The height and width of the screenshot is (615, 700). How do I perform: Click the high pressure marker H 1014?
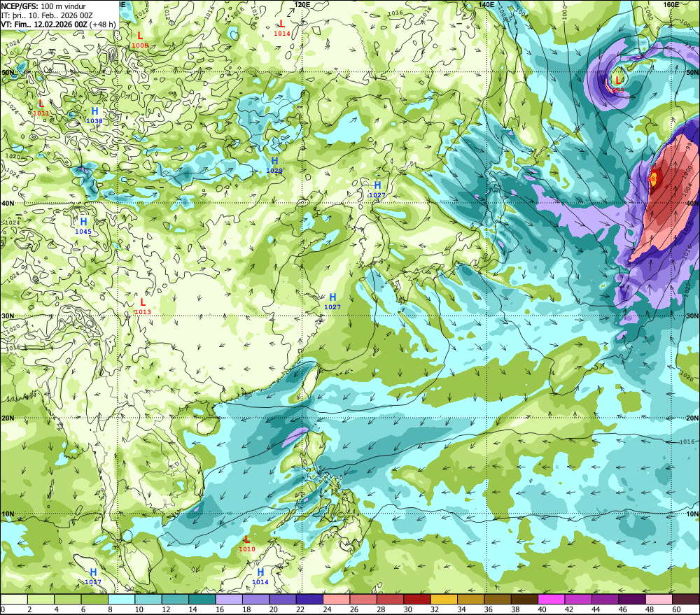coord(260,577)
